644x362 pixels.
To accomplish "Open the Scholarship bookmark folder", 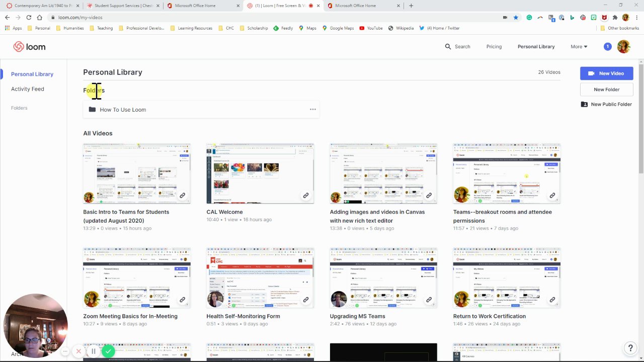I will (254, 28).
